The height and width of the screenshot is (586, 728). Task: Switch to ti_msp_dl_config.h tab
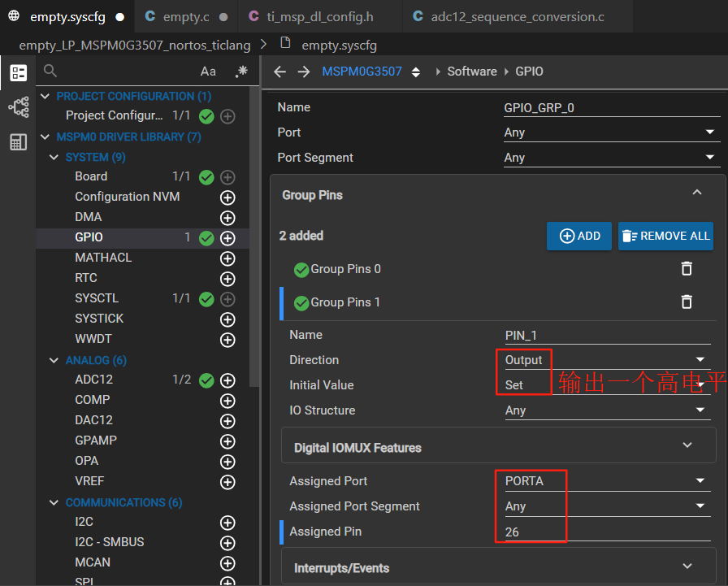pyautogui.click(x=320, y=17)
